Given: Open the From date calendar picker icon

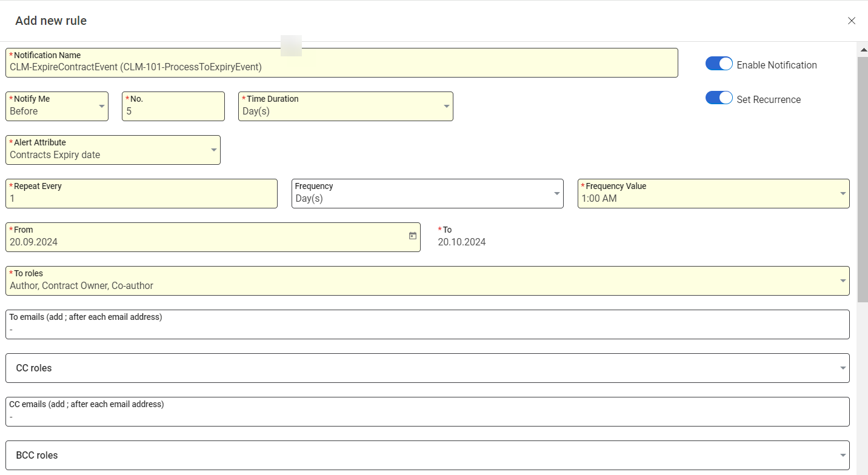Looking at the screenshot, I should [x=412, y=236].
